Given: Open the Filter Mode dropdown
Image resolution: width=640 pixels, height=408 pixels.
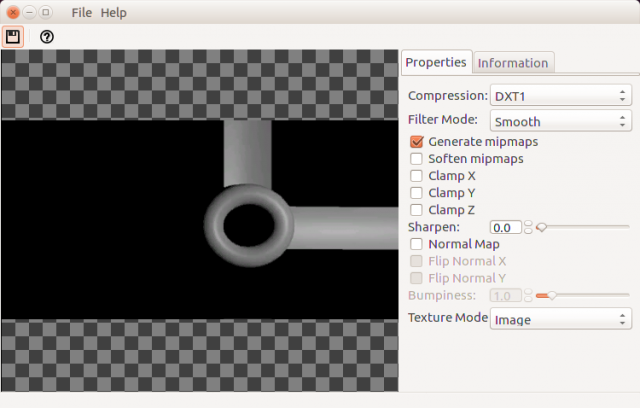Looking at the screenshot, I should (560, 121).
